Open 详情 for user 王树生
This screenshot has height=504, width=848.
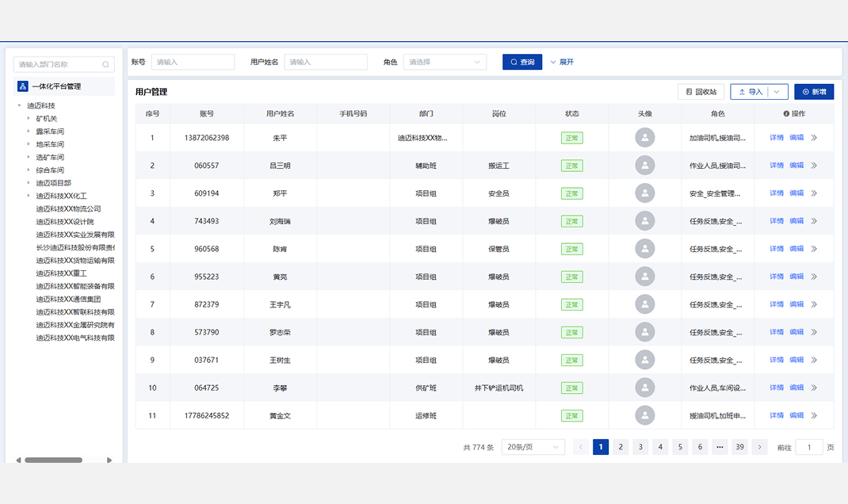[777, 360]
